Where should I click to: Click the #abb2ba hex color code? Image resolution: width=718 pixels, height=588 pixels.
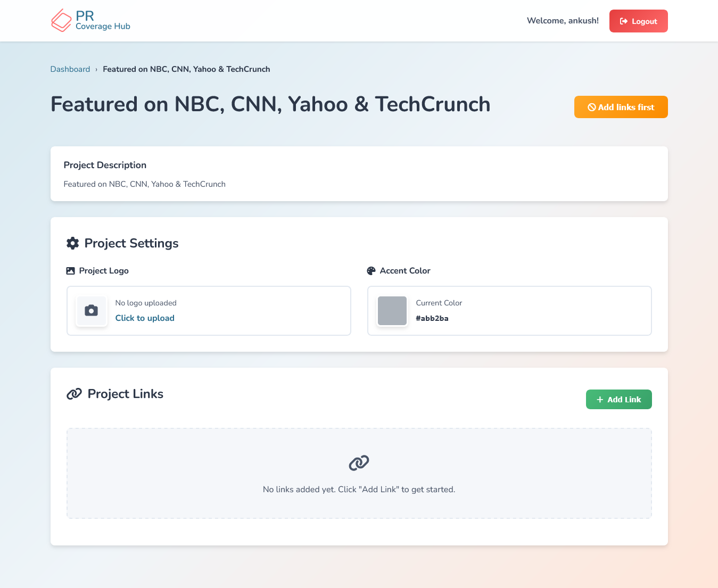pos(432,318)
